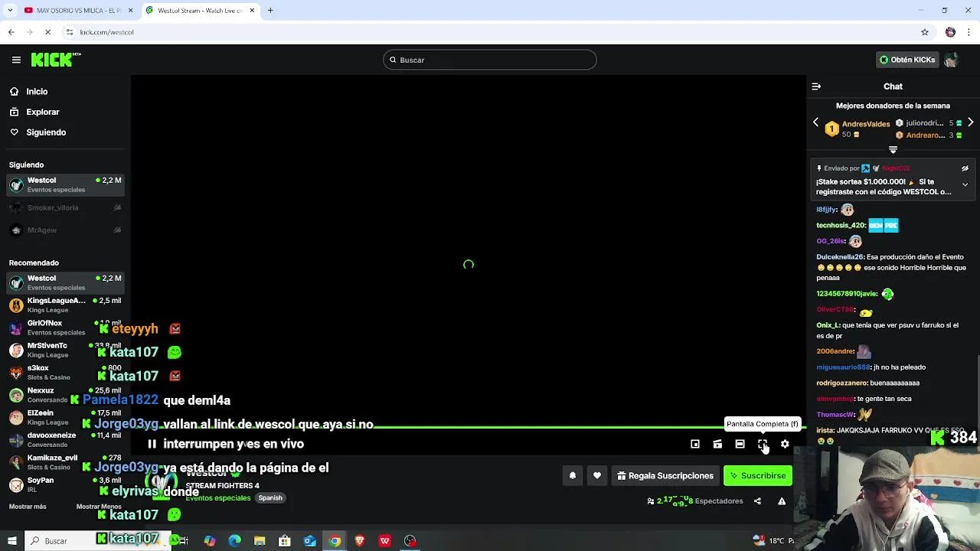The height and width of the screenshot is (551, 980).
Task: Click the Chat panel header title
Action: (893, 86)
